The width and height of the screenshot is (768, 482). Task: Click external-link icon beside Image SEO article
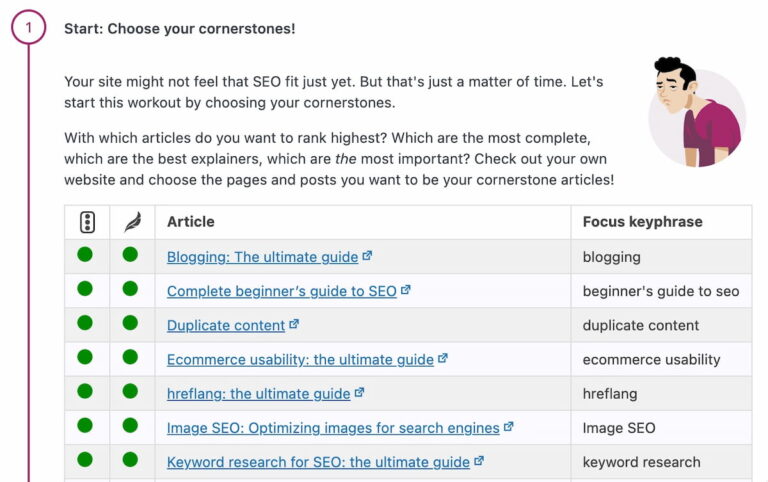click(508, 427)
